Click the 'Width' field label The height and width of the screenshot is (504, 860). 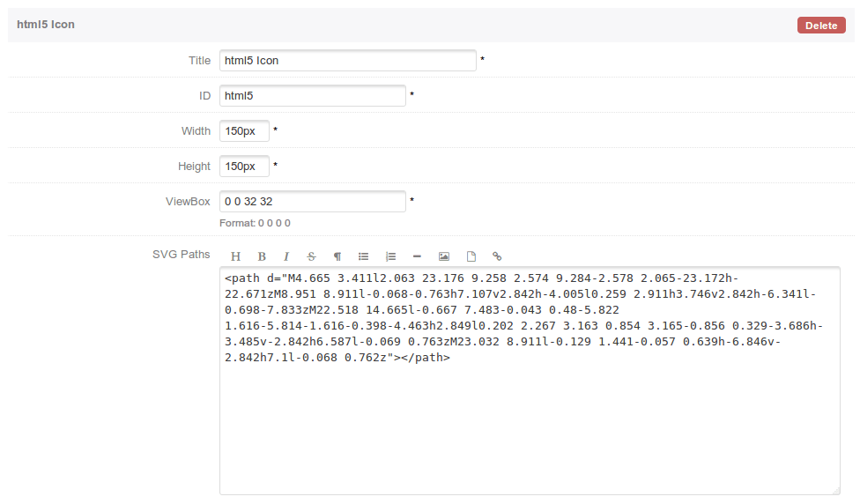point(196,131)
